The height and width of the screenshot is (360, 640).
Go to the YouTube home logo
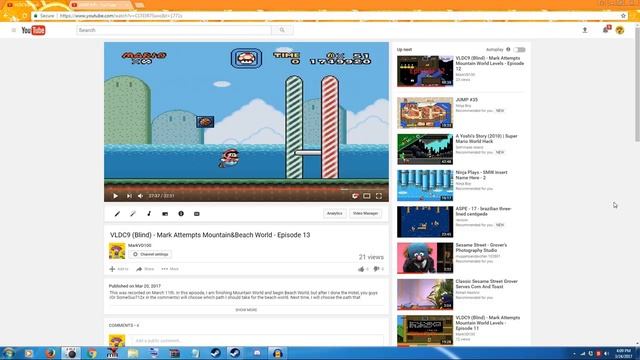[33, 30]
